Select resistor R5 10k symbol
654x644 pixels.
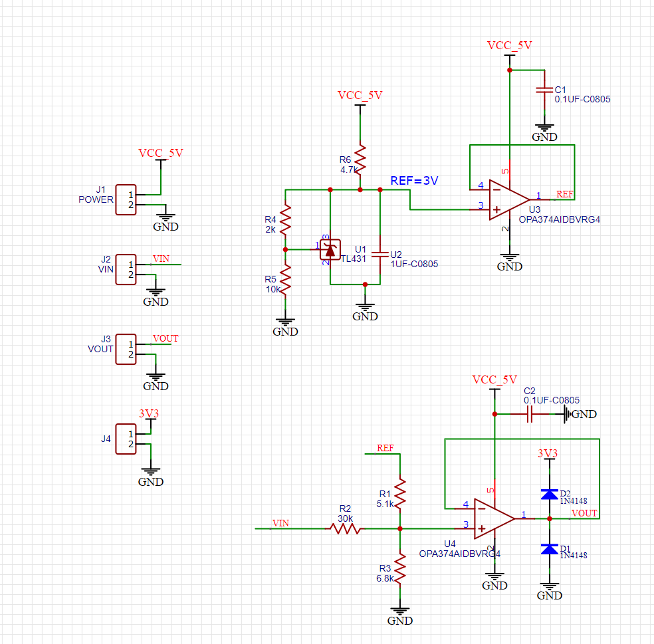pos(285,279)
